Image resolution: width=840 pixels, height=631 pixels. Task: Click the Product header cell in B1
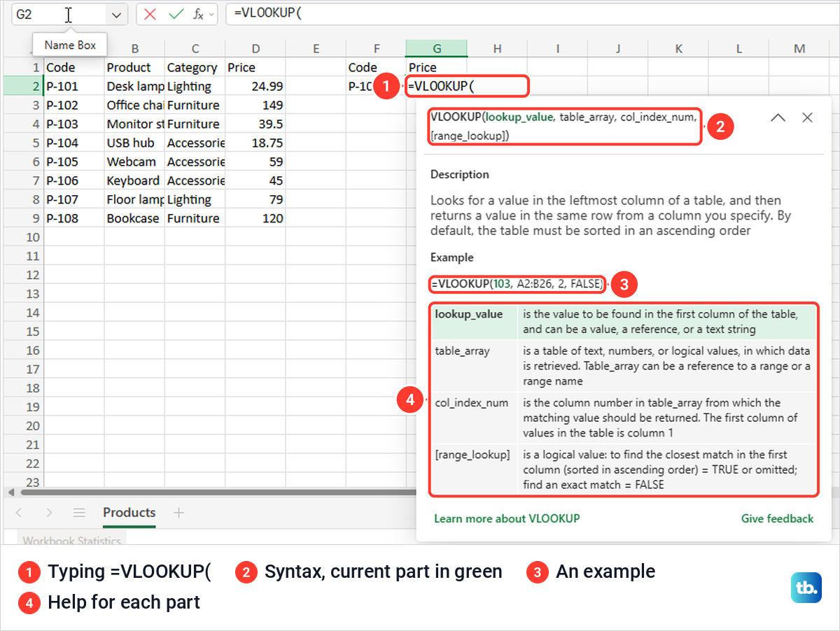pos(134,67)
